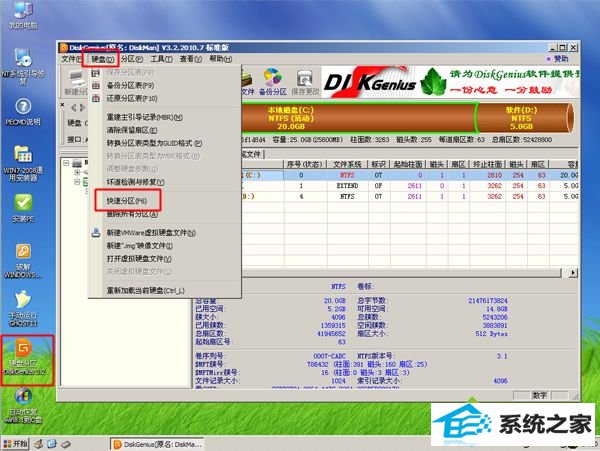600x451 pixels.
Task: Open the 我的电脑 desktop icon
Action: click(23, 15)
